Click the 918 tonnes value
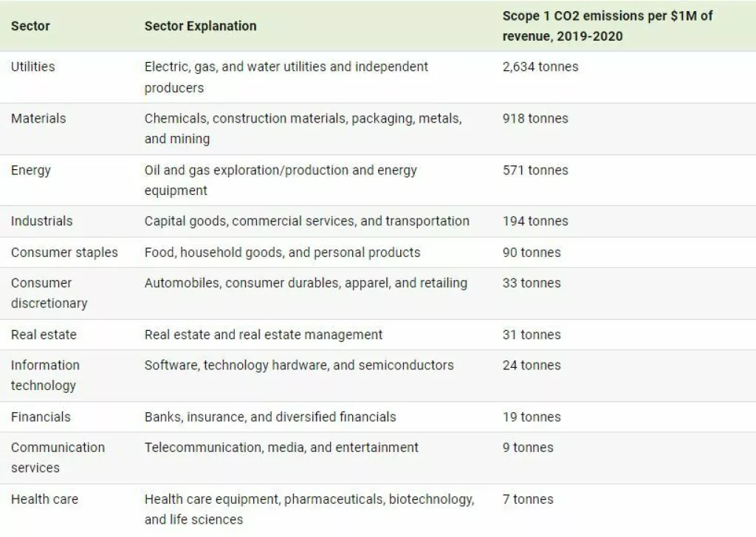This screenshot has height=537, width=756. point(535,118)
